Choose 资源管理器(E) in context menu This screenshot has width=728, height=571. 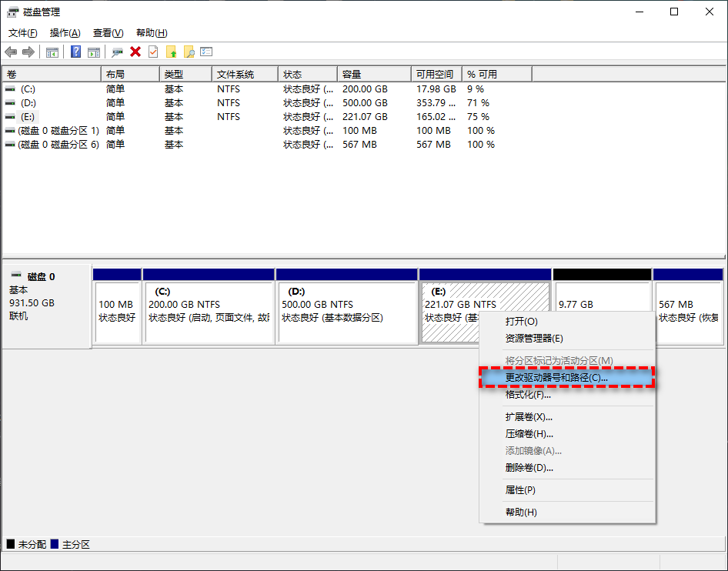tap(567, 339)
